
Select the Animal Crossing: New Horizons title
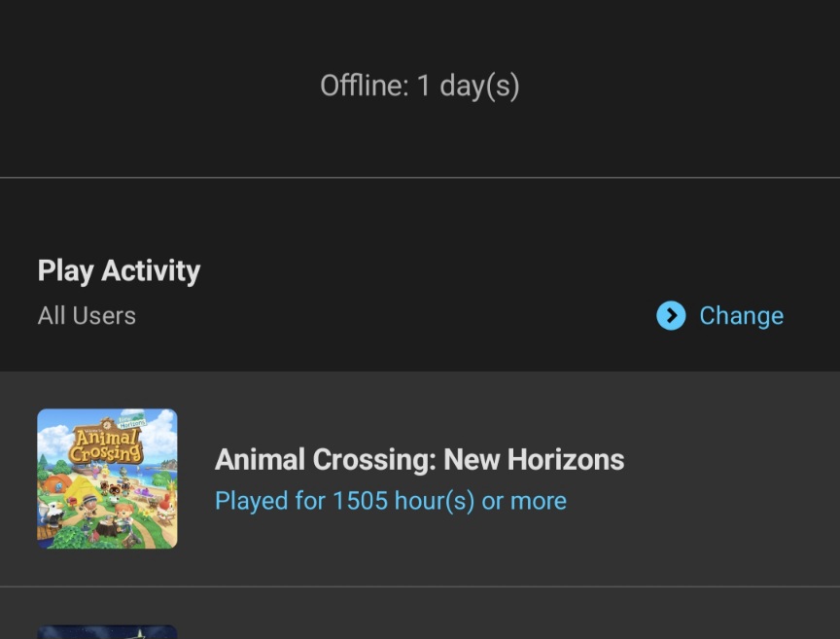[x=419, y=459]
